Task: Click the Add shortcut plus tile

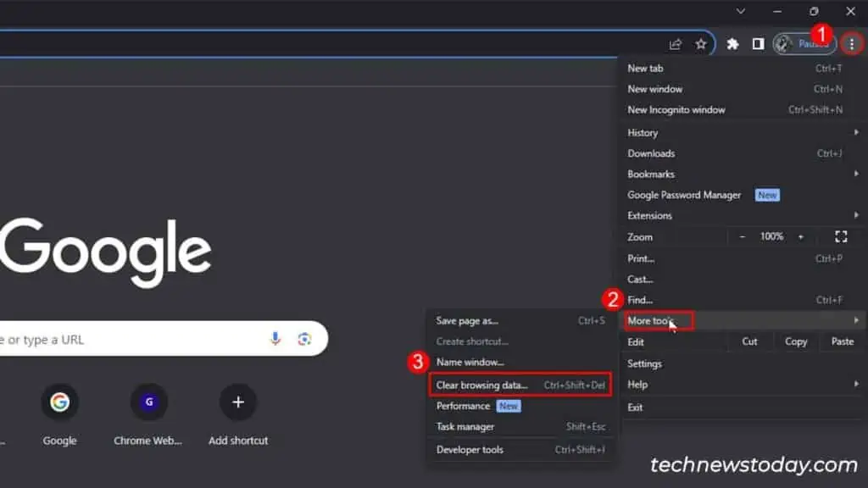Action: [x=238, y=414]
